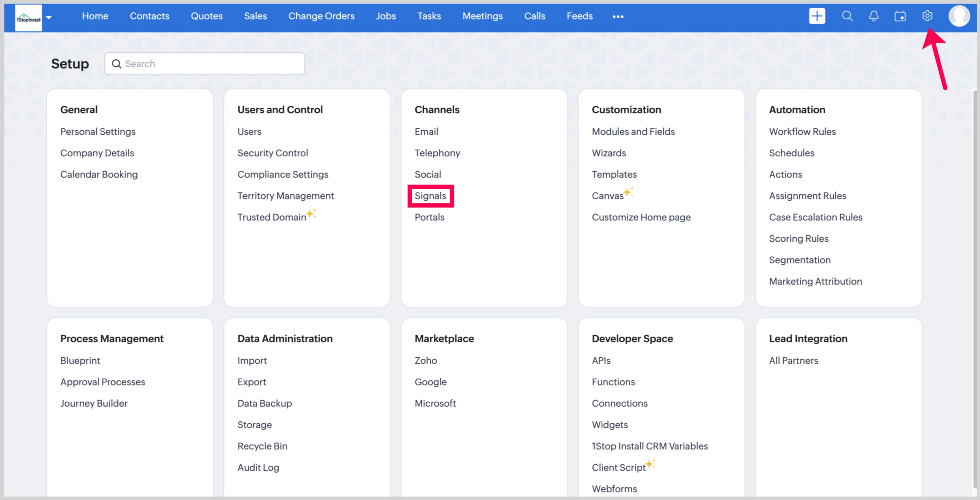The width and height of the screenshot is (980, 500).
Task: Open Territory Management settings
Action: 285,196
